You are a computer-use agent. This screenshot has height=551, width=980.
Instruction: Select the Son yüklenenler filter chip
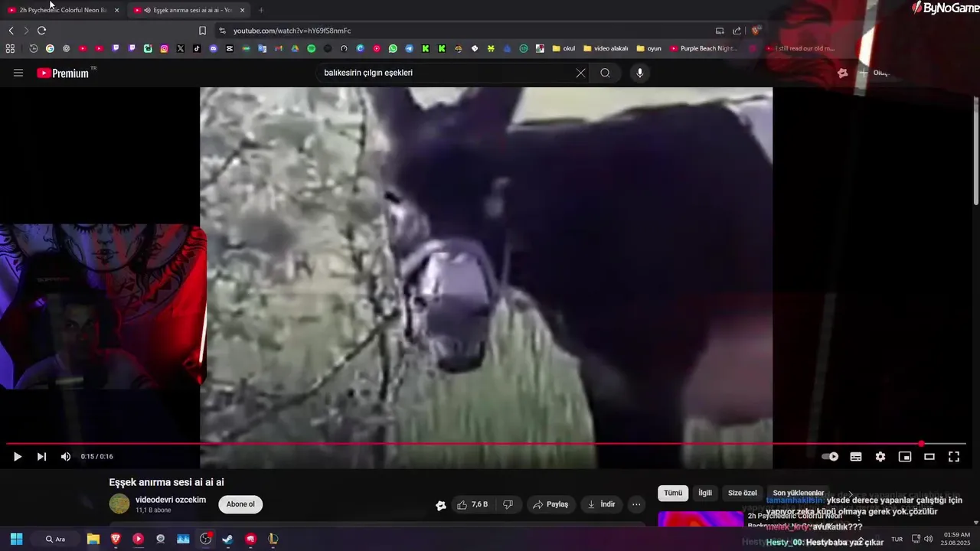(x=799, y=494)
